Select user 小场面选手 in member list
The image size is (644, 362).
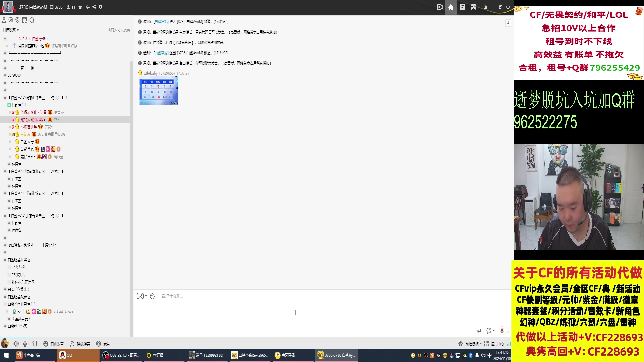coord(29,127)
